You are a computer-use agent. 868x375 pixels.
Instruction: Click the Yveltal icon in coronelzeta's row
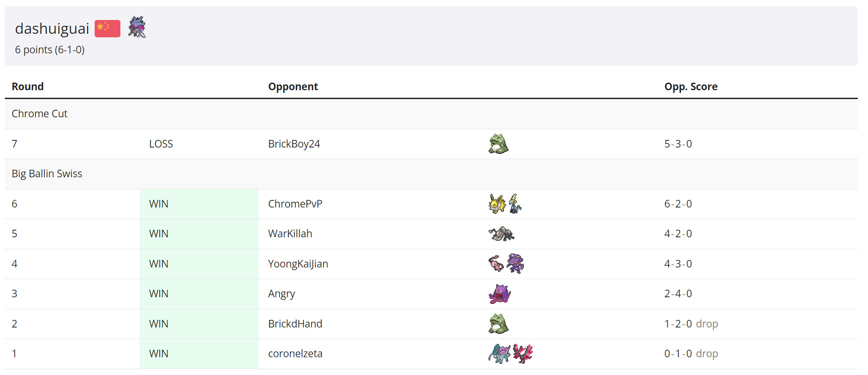[523, 354]
